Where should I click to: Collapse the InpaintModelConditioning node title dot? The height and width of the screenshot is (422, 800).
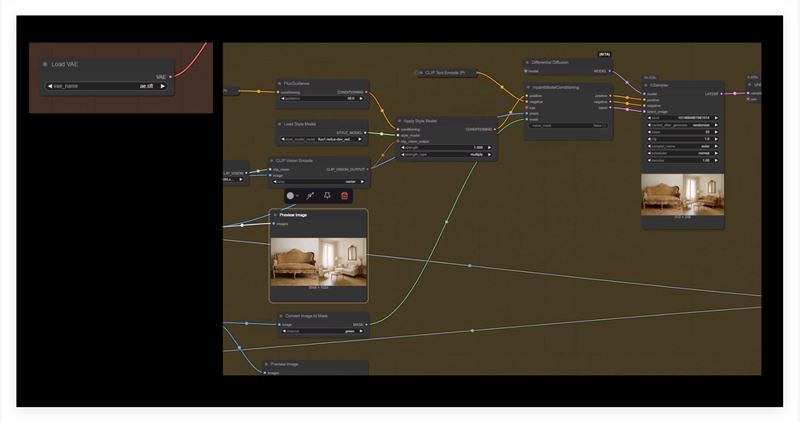[x=528, y=87]
